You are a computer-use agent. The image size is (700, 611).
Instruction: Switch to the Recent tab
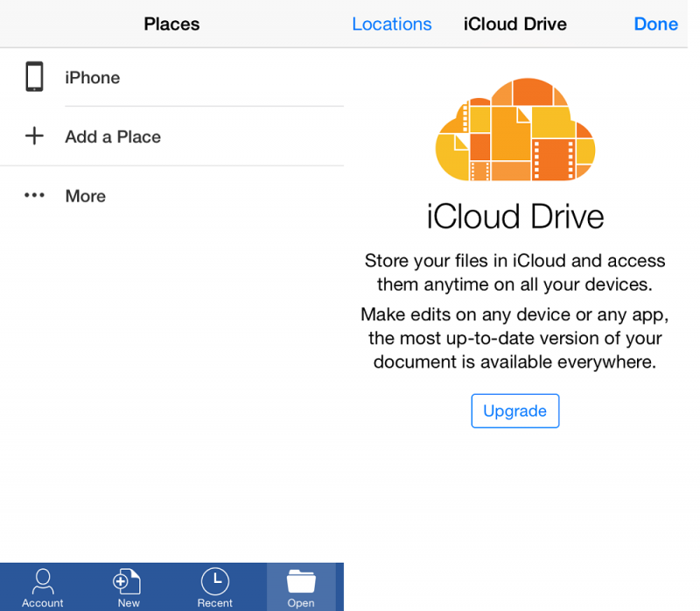214,586
